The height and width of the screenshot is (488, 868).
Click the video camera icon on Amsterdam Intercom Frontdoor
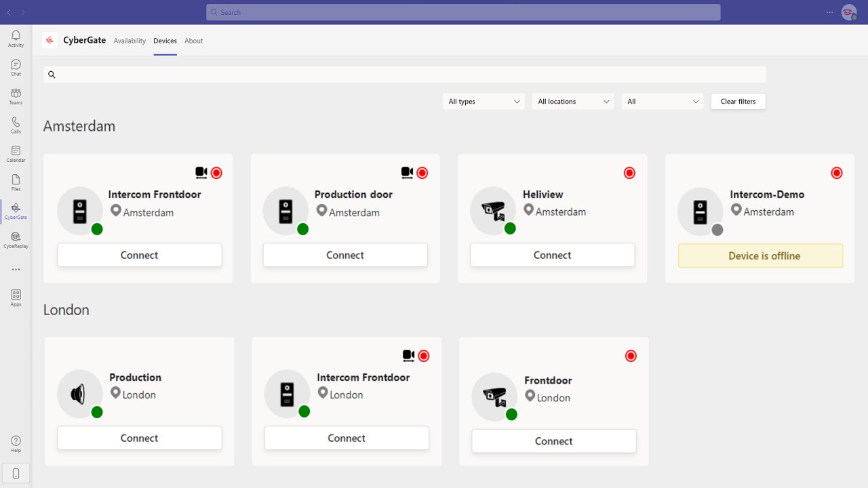coord(201,173)
